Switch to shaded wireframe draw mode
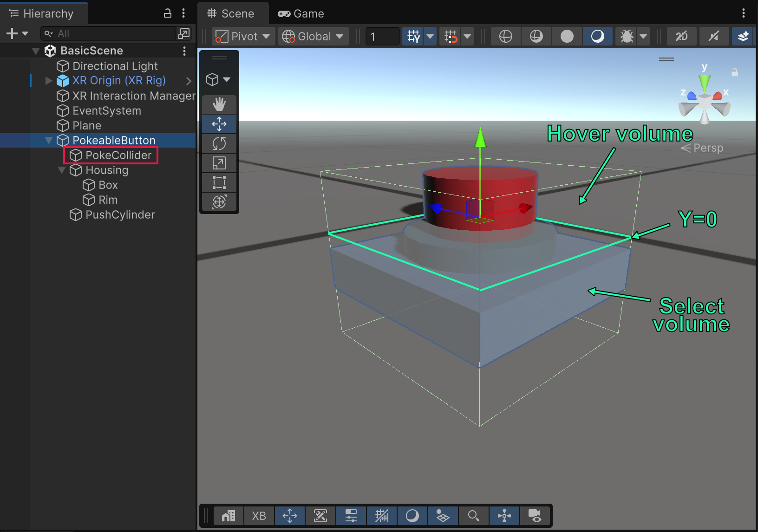 [536, 36]
